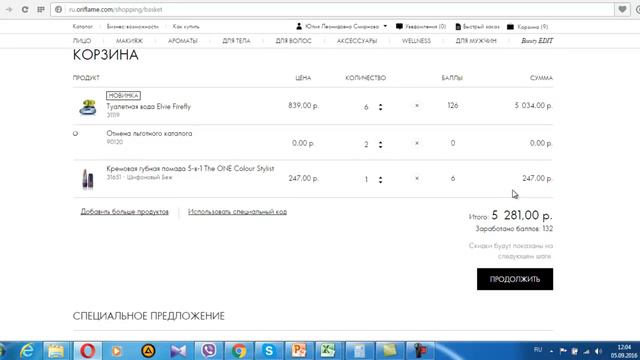Open Skype from the taskbar
This screenshot has height=360, width=640.
269,351
